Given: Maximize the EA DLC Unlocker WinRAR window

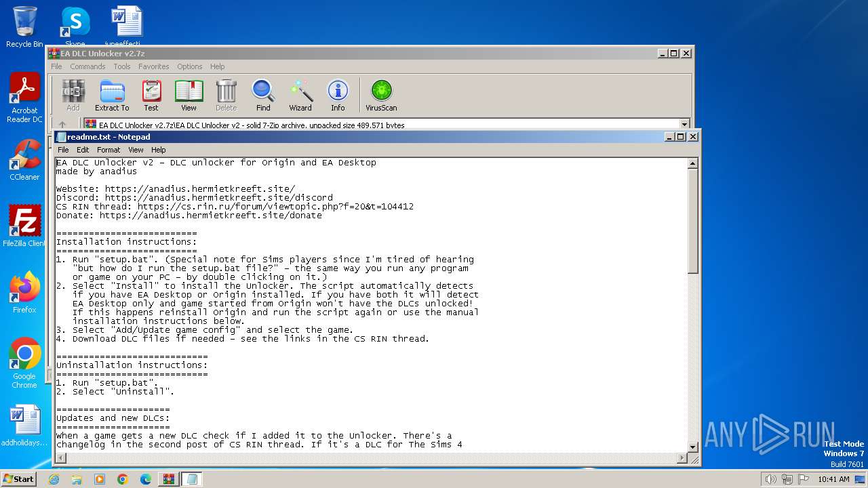Looking at the screenshot, I should click(x=673, y=53).
